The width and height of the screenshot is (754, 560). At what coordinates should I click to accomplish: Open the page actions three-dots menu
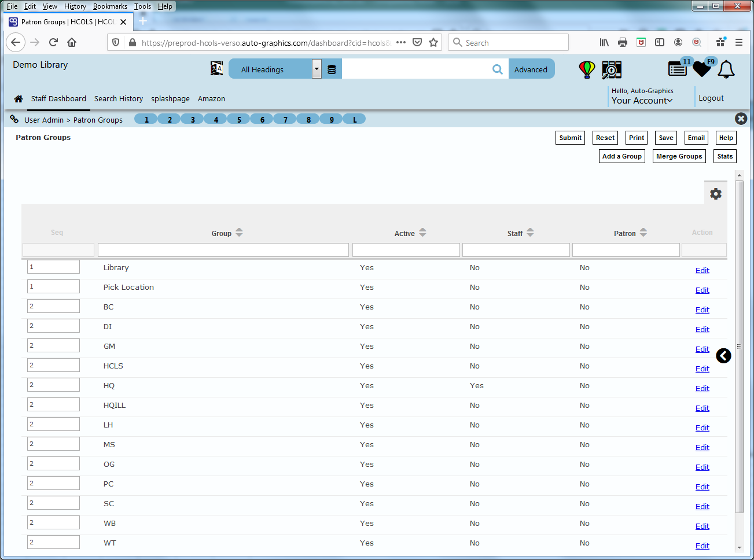click(401, 42)
